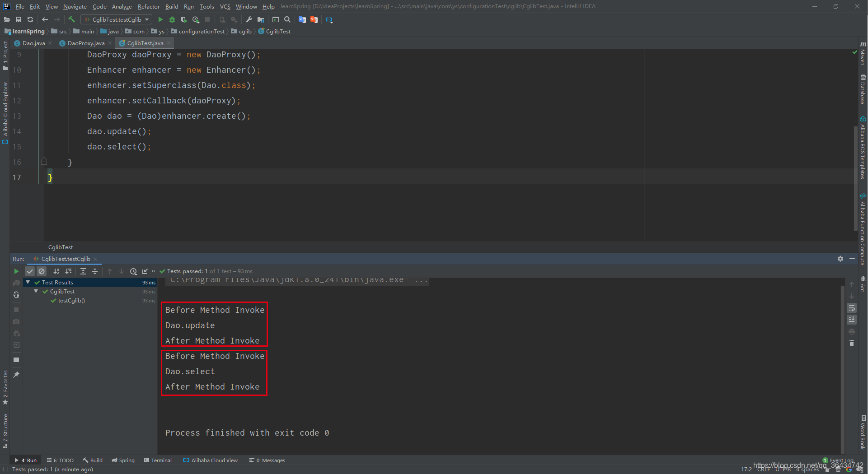Click the Run Anything icon in toolbar
Viewport: 868px width, 474px height.
pos(276,19)
